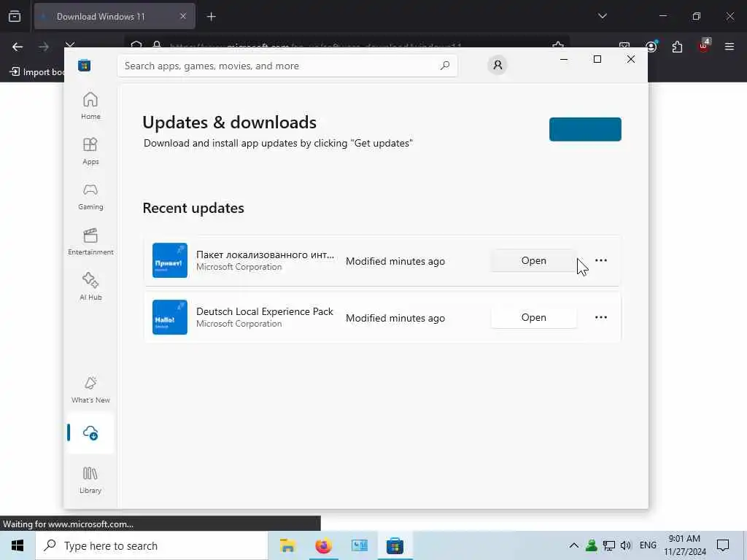Open Microsoft Store taskbar icon
Viewport: 747px width, 560px height.
coord(395,545)
